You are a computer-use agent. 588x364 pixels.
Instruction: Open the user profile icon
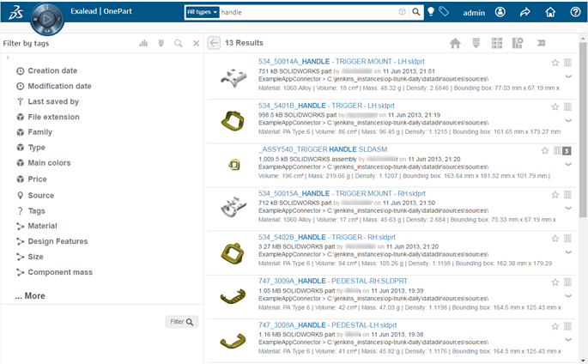coord(500,12)
